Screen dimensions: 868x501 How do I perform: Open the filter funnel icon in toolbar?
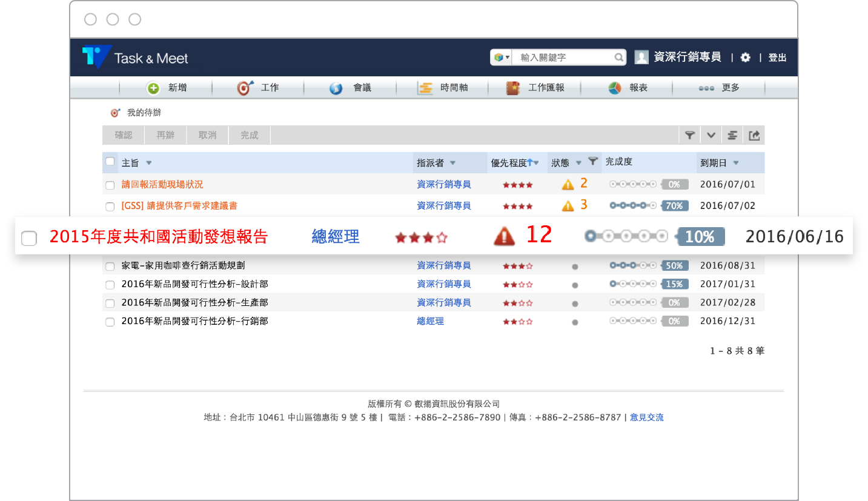pos(690,135)
